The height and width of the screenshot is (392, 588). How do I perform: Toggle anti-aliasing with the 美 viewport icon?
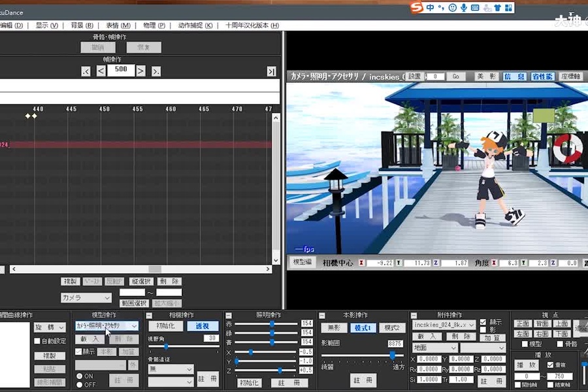click(482, 76)
